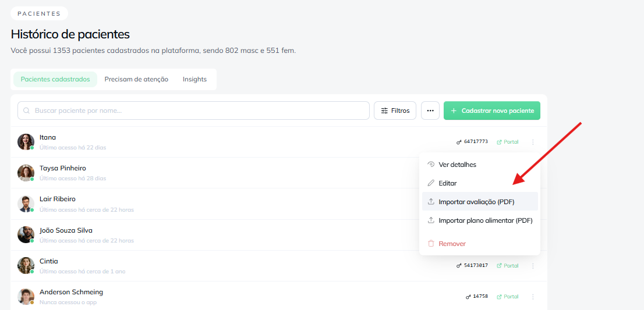
Task: Open Anderson Schmeing's profile avatar
Action: 26,297
